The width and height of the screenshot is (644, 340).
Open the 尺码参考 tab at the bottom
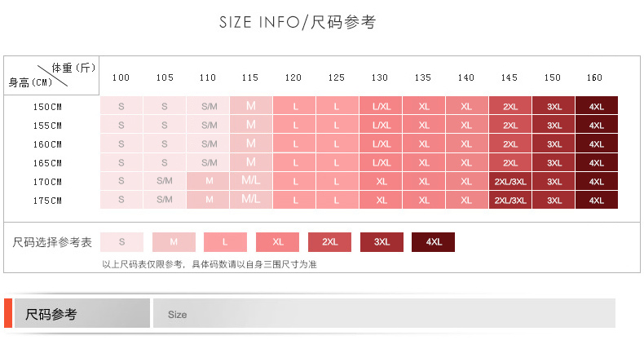point(80,314)
